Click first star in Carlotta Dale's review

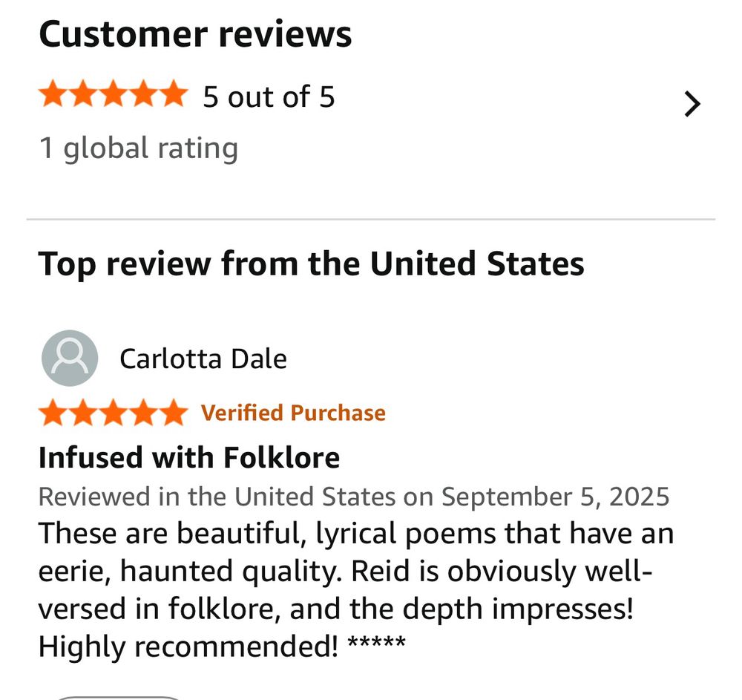[x=53, y=413]
